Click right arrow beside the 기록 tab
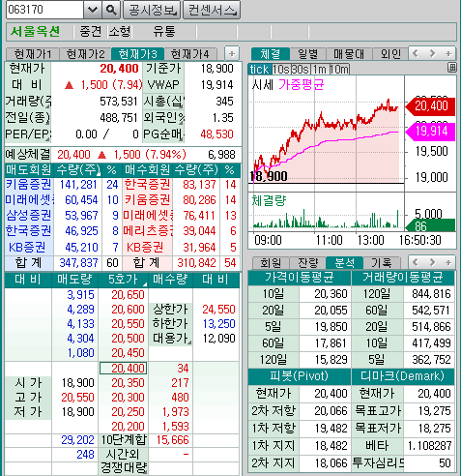 pos(432,262)
